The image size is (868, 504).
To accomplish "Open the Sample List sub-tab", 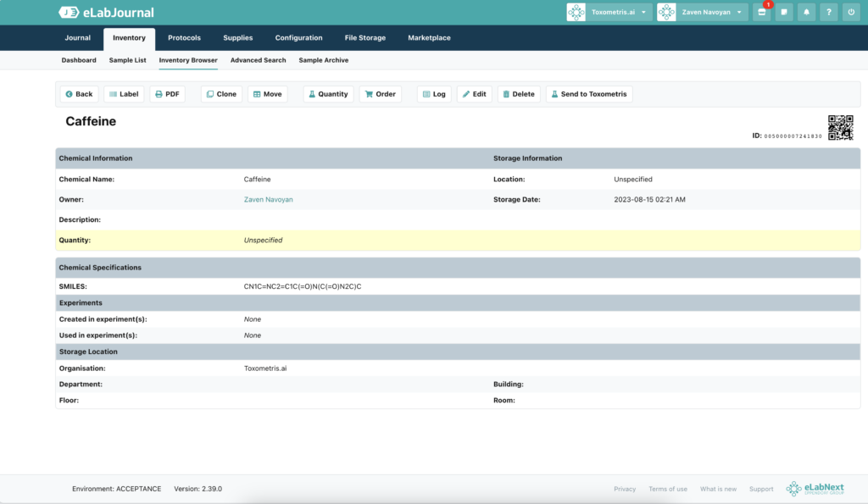I will 127,60.
